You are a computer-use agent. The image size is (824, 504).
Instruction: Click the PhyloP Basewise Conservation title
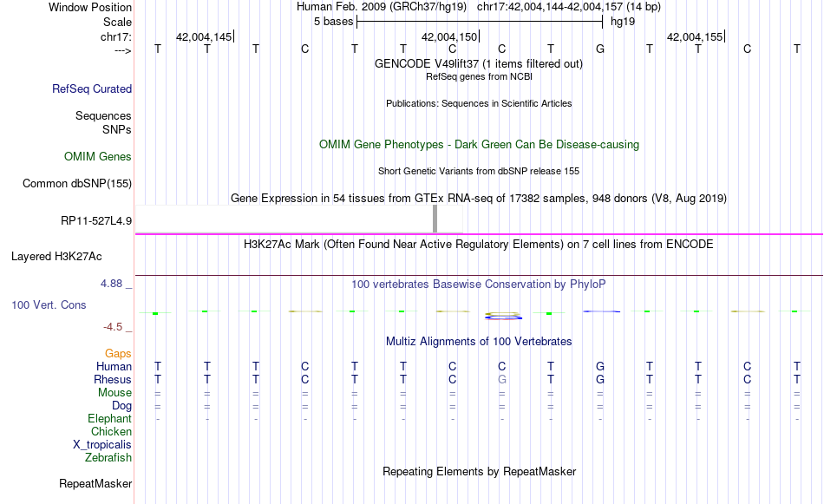click(x=479, y=285)
